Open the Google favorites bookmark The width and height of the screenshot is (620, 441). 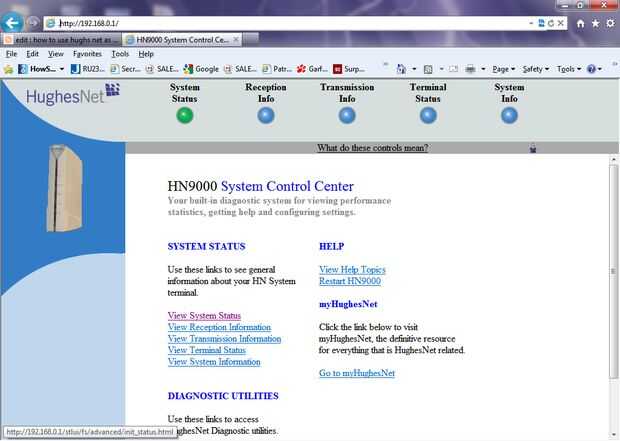[201, 69]
